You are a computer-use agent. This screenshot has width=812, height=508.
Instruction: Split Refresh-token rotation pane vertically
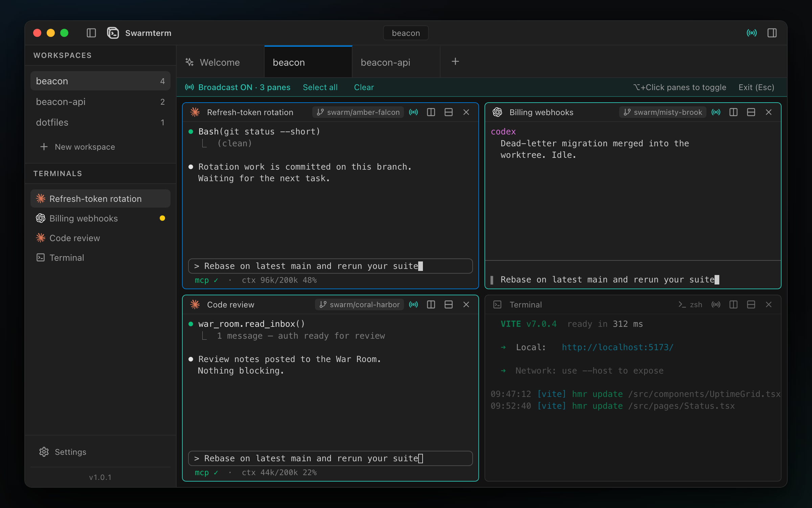tap(431, 112)
